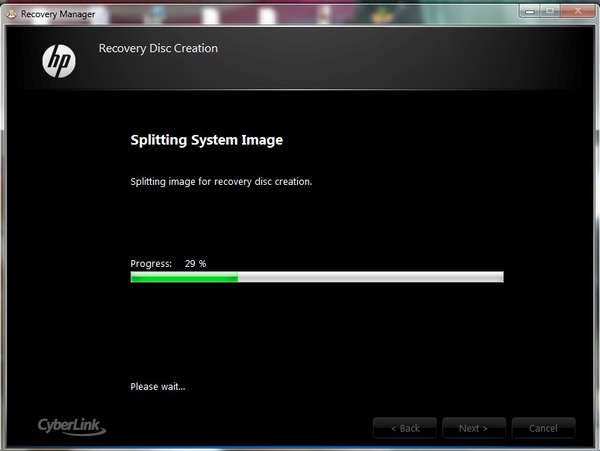Maximize the Recovery Manager window
Screen dimensions: 600x451
(x=549, y=12)
